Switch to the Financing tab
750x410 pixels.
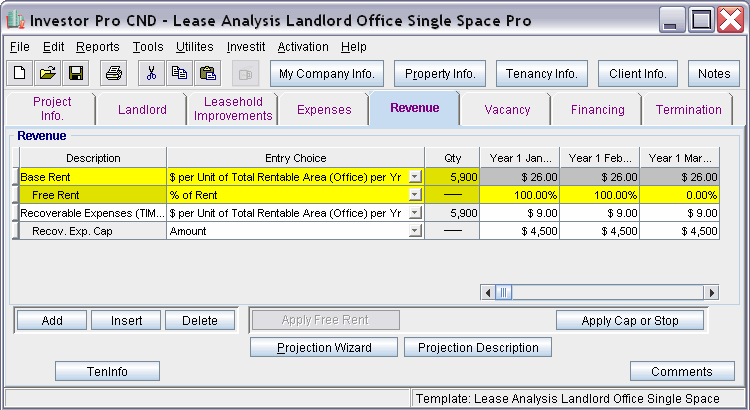597,110
